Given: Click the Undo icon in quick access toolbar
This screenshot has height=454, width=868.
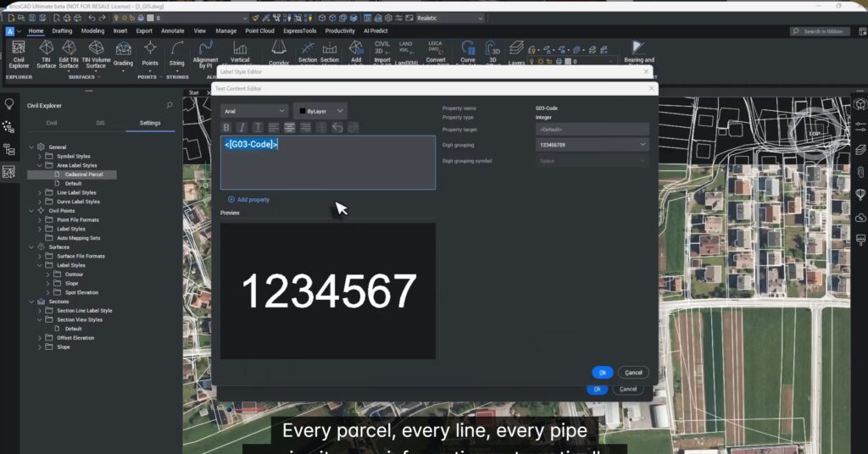Looking at the screenshot, I should click(92, 19).
